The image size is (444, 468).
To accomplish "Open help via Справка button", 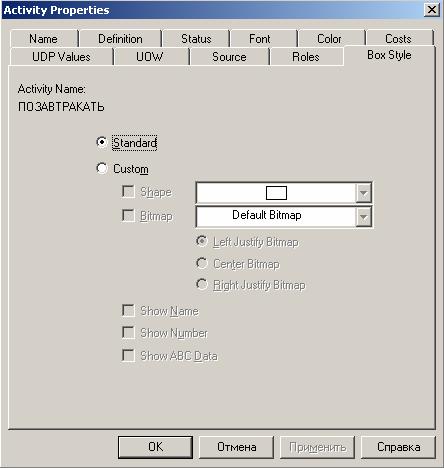I will (398, 447).
